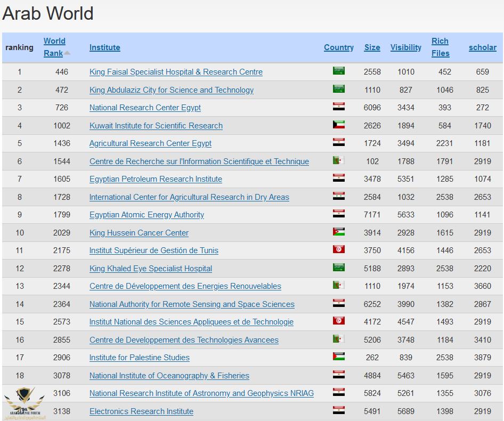Sort the table by Visibility column

point(406,47)
